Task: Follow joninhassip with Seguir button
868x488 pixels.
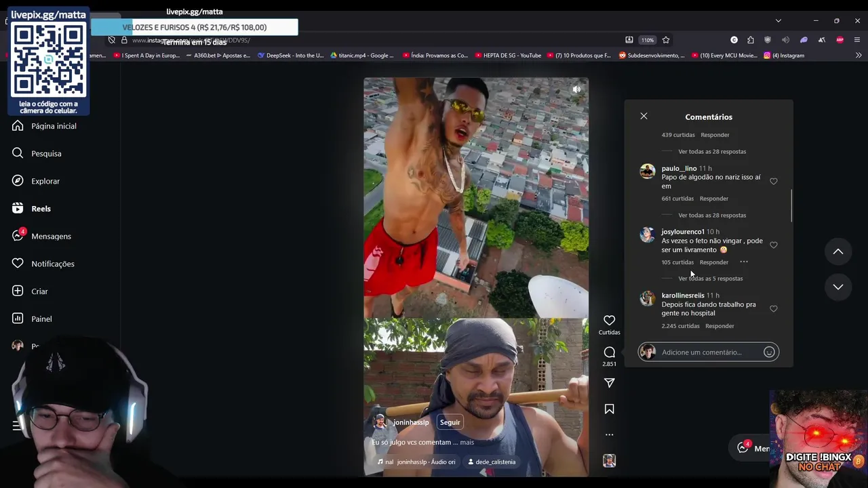Action: click(450, 422)
